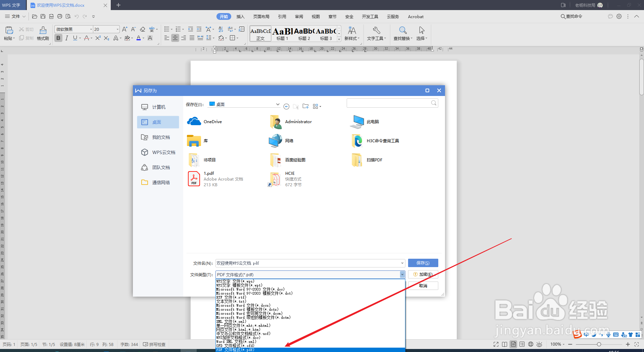Screen dimensions: 644x352
Task: Click the 保存(S) button
Action: click(x=423, y=263)
